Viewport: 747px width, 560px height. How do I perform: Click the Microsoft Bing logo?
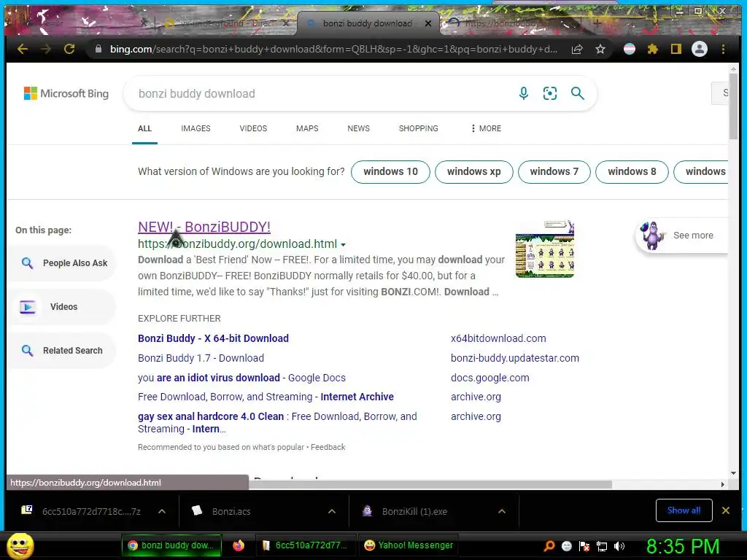[66, 93]
